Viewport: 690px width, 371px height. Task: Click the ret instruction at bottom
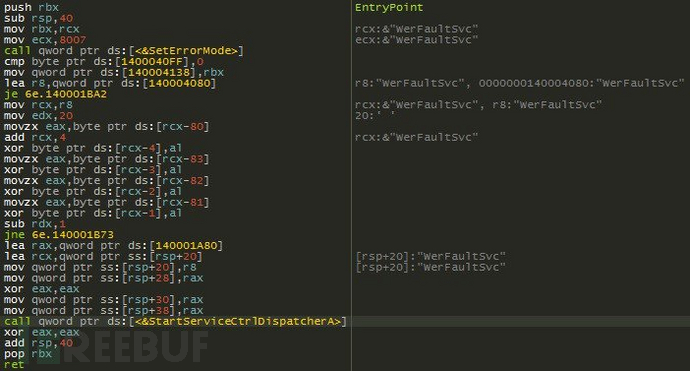(14, 364)
